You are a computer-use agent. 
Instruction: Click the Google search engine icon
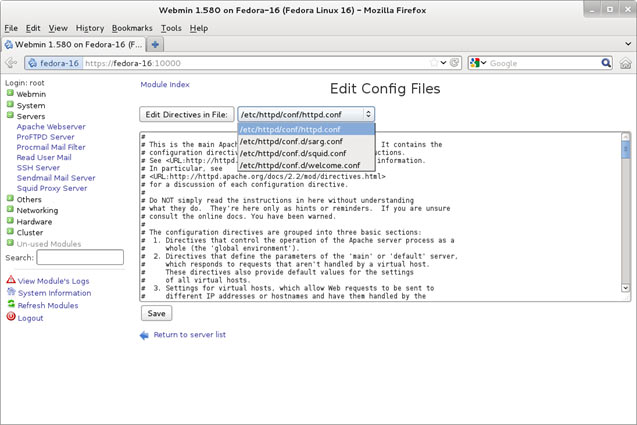coord(474,63)
